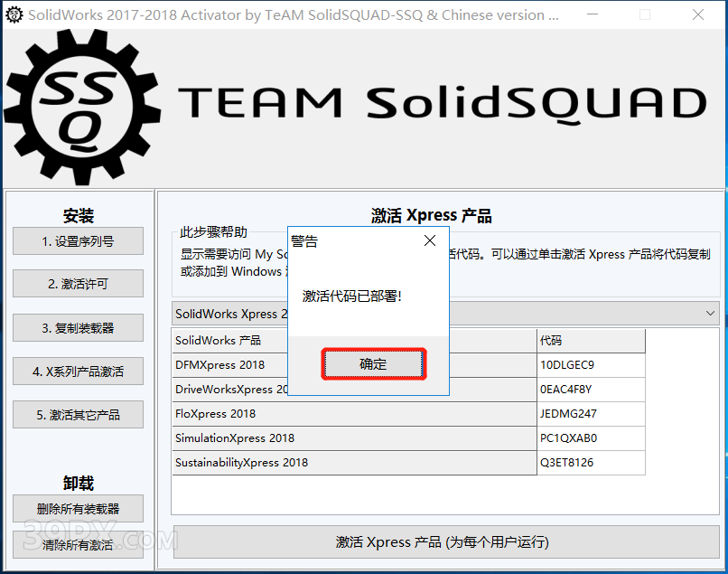Click the 2. 激活许可 button
This screenshot has height=574, width=728.
(78, 284)
